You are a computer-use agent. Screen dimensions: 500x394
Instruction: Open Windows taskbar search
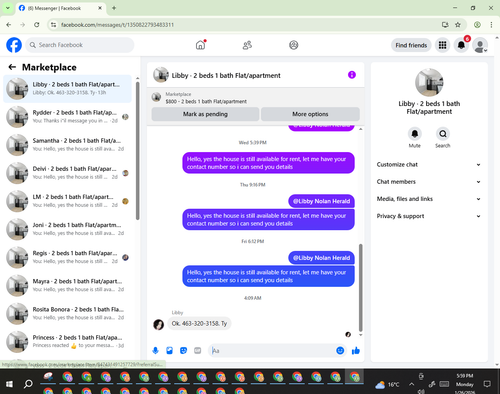(x=28, y=384)
